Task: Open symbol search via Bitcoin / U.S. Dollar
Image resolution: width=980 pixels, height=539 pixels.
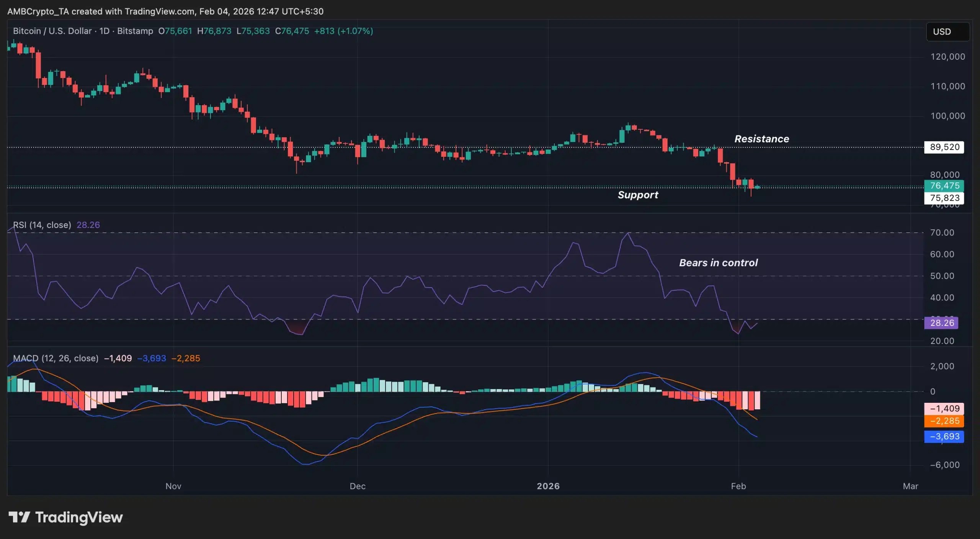Action: point(53,31)
